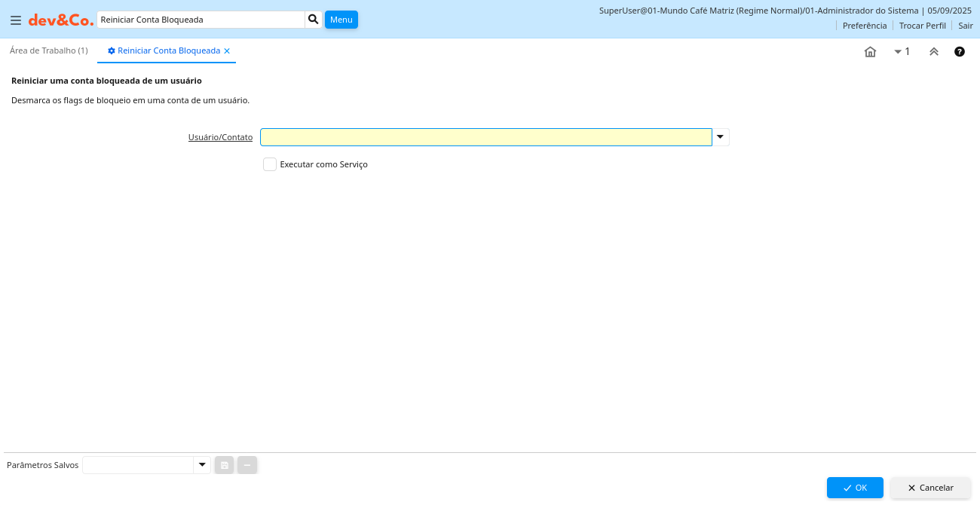
Task: Click the dev&Co. logo
Action: (x=61, y=20)
